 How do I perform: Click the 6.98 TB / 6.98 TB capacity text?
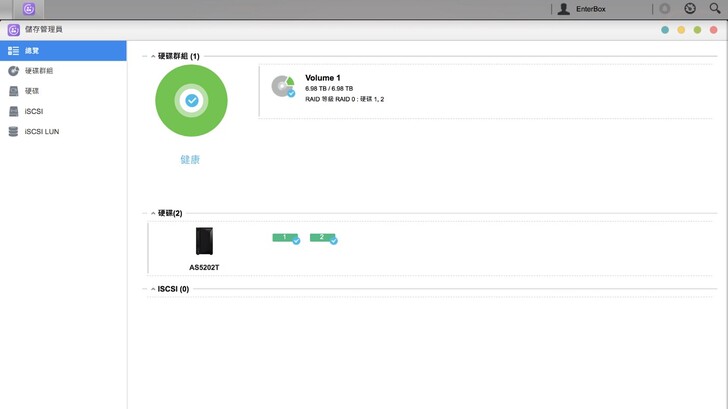[x=329, y=88]
